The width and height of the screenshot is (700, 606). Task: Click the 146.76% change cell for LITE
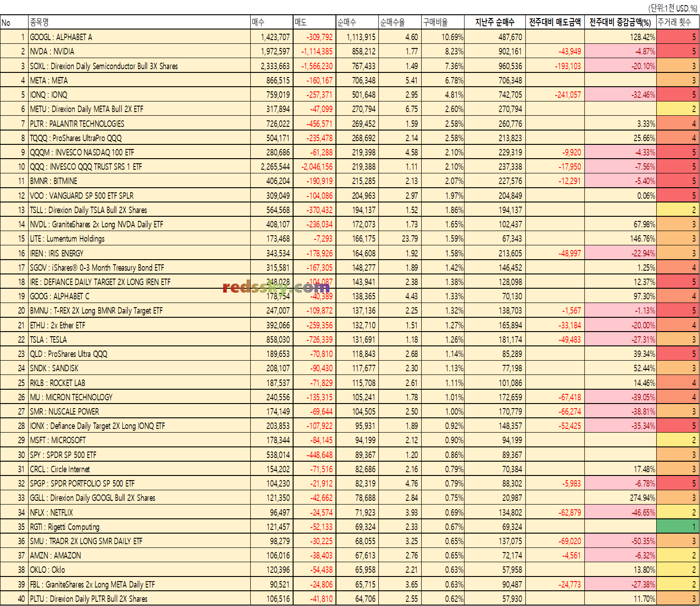[620, 238]
